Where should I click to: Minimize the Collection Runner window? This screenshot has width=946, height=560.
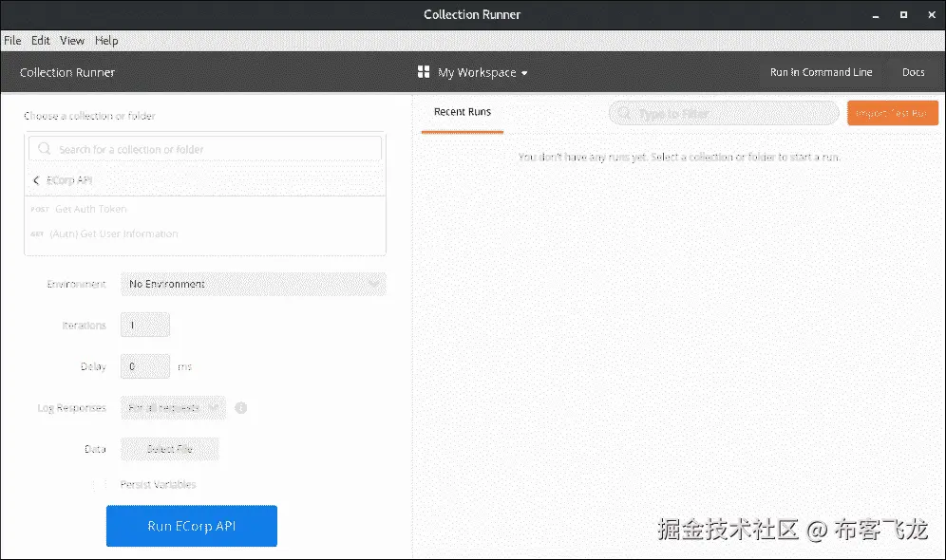[876, 15]
